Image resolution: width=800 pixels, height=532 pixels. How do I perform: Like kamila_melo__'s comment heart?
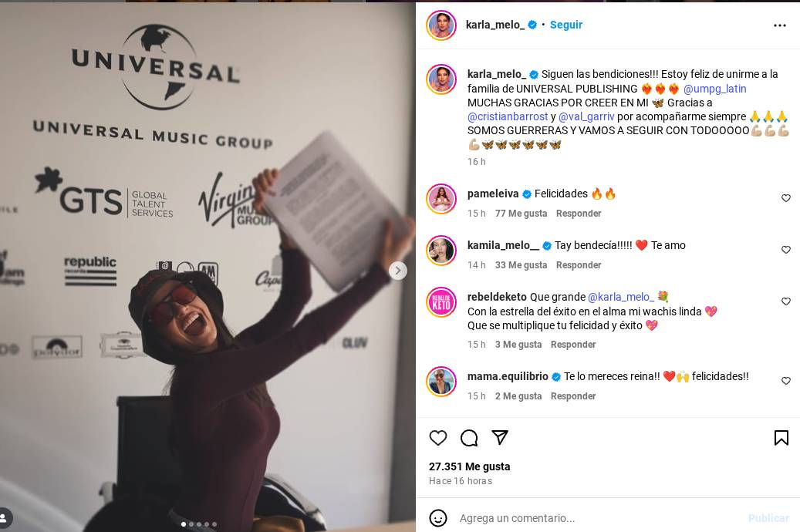785,249
